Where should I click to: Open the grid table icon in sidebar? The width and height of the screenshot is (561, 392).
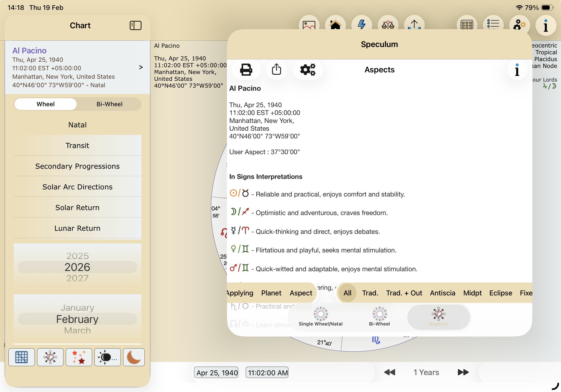pos(22,357)
